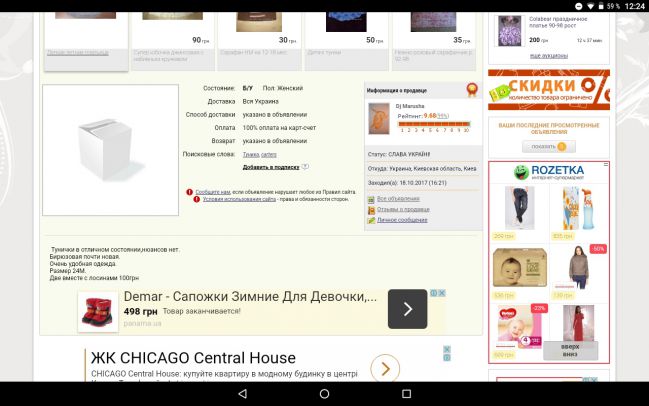Image resolution: width=649 pixels, height=406 pixels.
Task: Send a 'Личное сообщение' to seller
Action: coord(402,219)
